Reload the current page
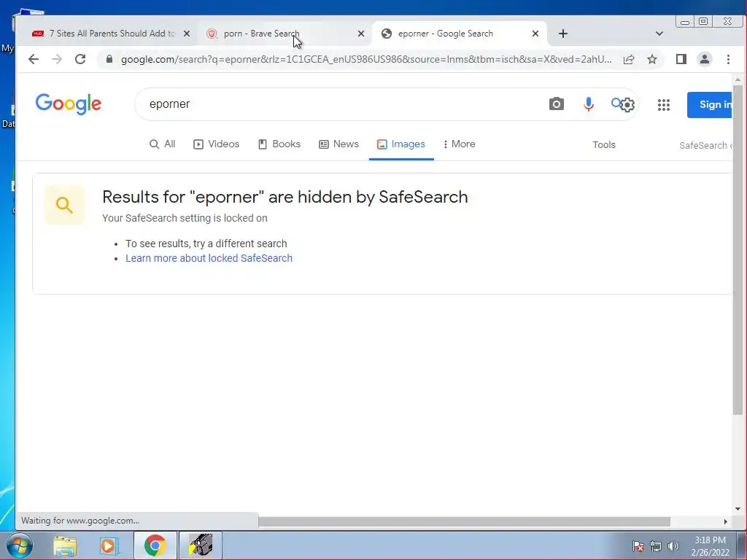 80,59
